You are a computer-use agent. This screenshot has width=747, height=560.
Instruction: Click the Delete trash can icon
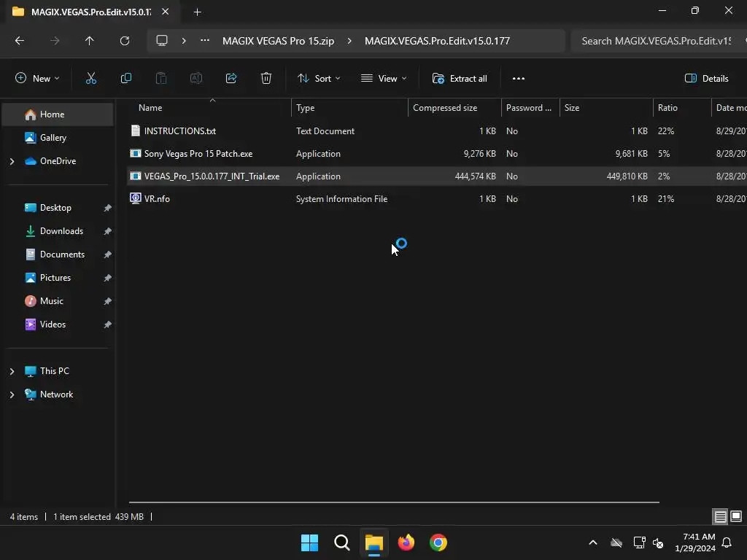266,79
